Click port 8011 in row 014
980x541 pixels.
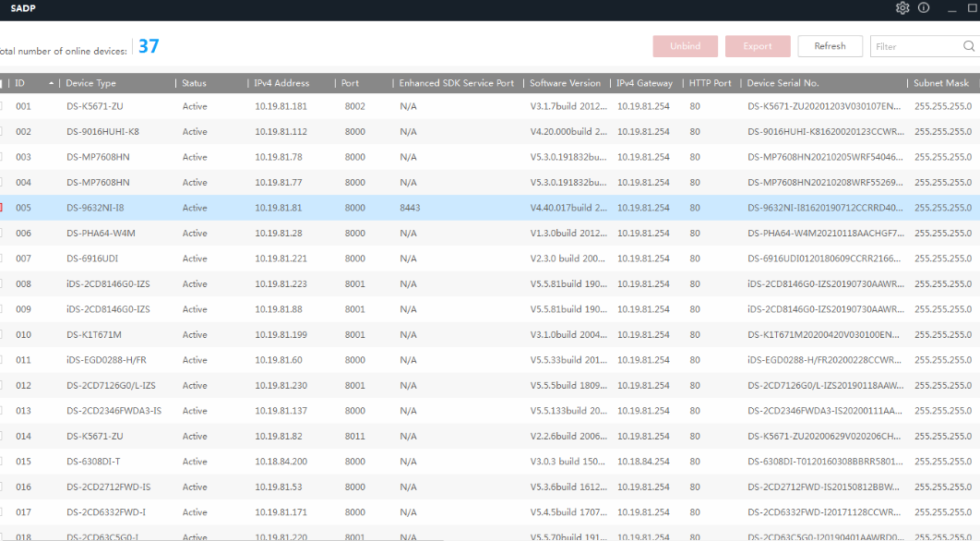(x=354, y=436)
